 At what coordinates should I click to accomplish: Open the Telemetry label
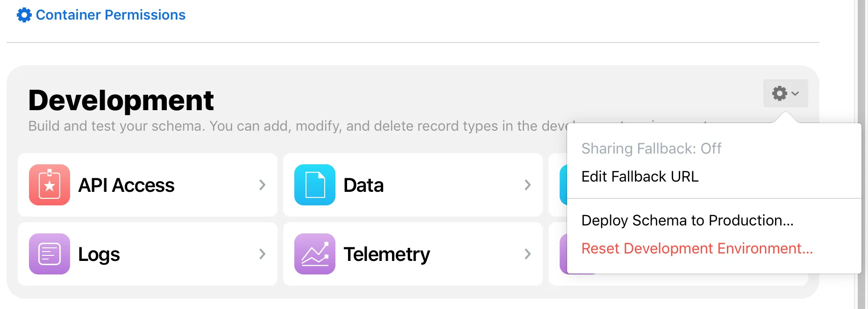tap(386, 254)
